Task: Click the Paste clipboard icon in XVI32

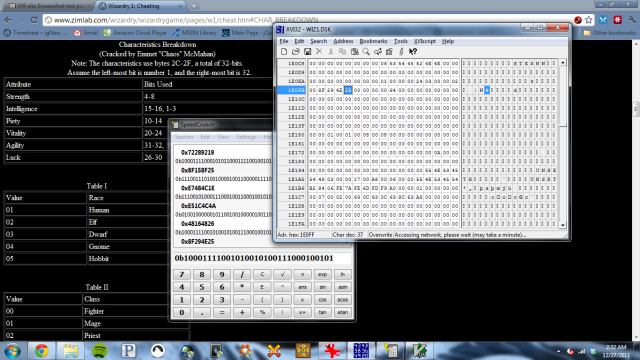Action: [x=354, y=51]
